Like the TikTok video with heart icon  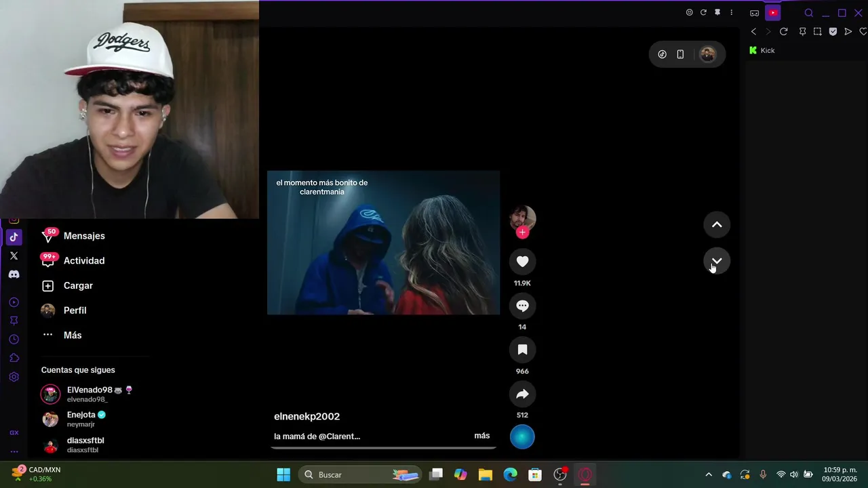[522, 262]
